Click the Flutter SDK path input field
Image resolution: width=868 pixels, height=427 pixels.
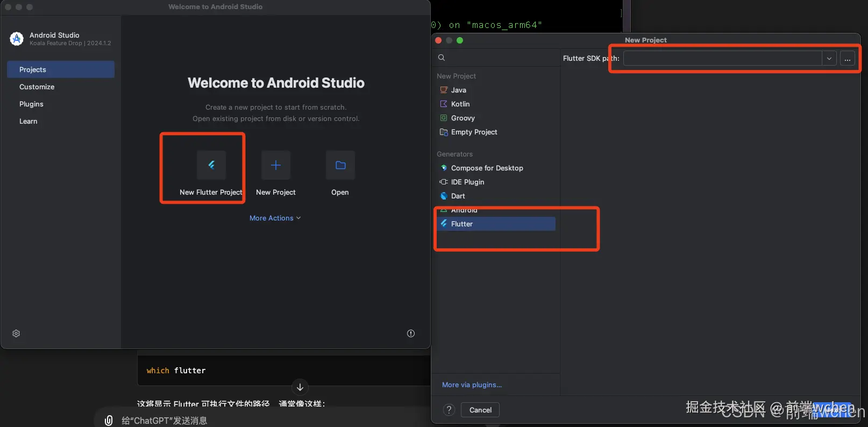click(x=723, y=58)
